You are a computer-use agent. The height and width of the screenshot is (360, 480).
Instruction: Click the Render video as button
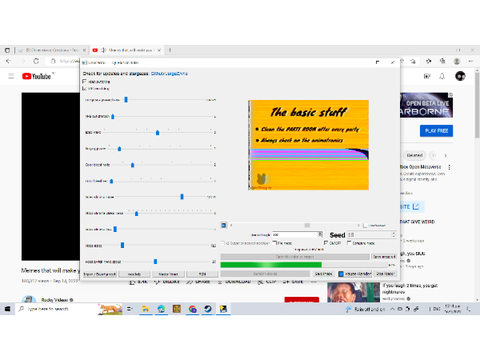click(265, 274)
